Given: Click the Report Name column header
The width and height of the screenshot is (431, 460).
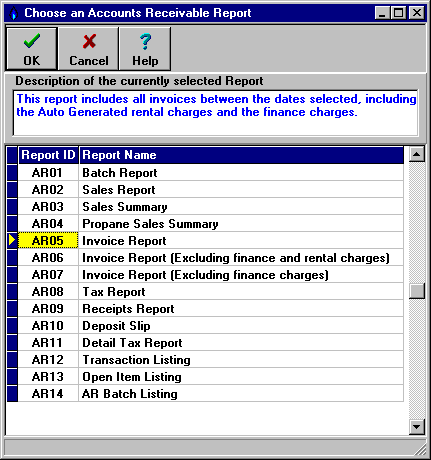Looking at the screenshot, I should (241, 155).
